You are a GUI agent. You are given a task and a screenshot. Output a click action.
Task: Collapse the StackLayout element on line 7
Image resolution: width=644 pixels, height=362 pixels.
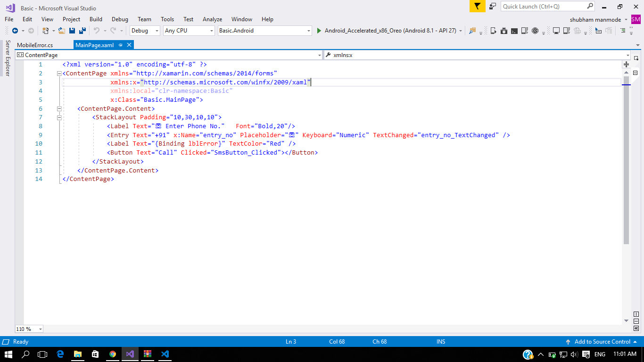[x=58, y=117]
